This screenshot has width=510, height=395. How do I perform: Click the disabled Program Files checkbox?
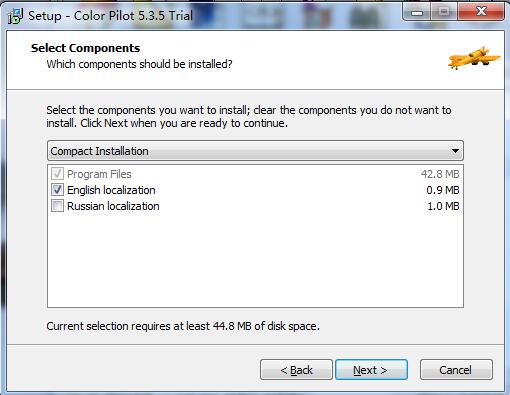click(x=57, y=174)
